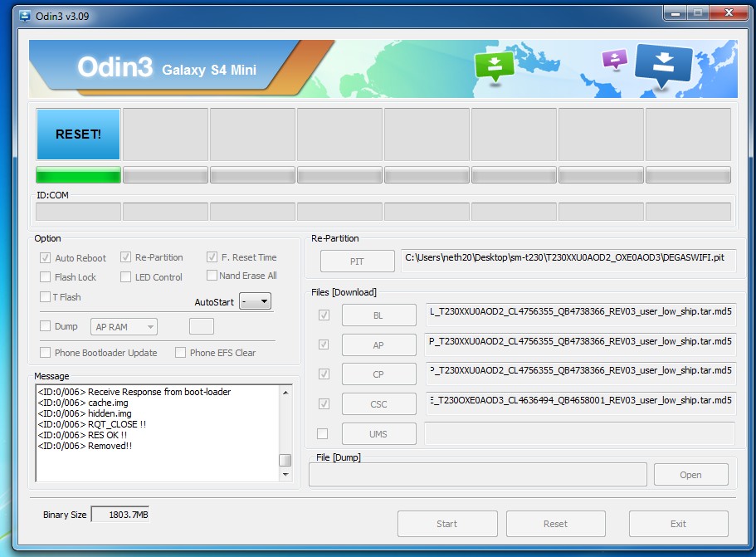
Task: Click the Open button for File Dump
Action: (691, 475)
